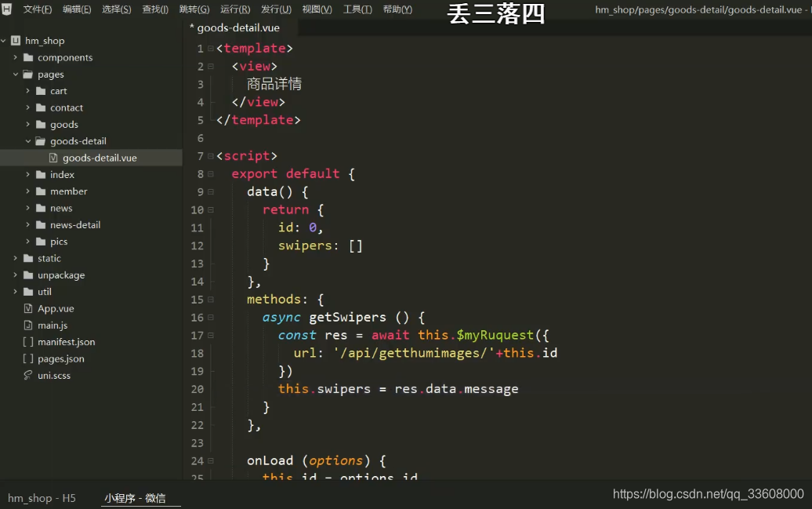Select the App.vue file name
The height and width of the screenshot is (509, 812).
[x=56, y=308]
